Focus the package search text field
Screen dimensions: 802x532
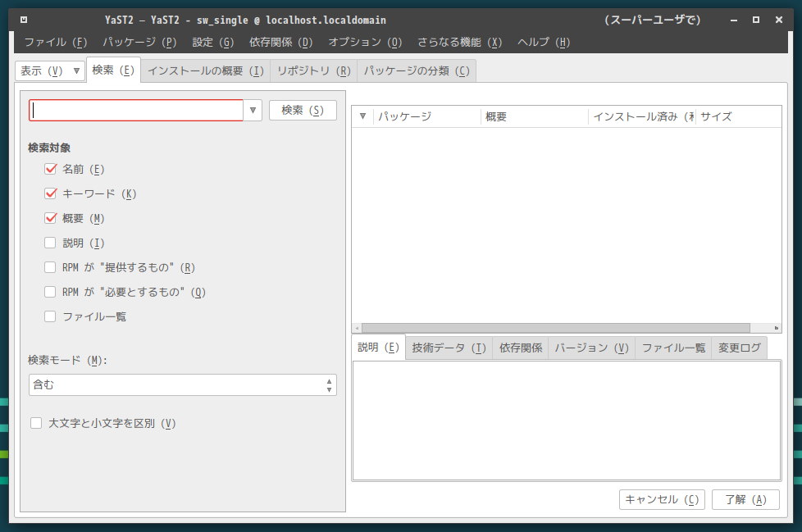[136, 111]
